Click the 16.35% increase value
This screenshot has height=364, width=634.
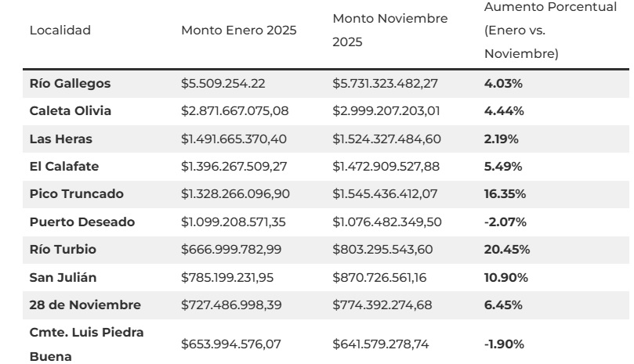pos(505,194)
